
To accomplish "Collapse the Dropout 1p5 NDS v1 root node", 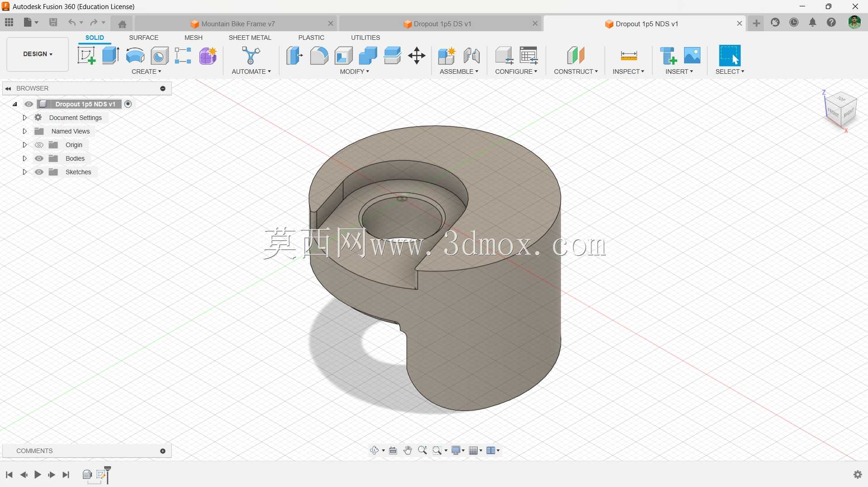I will (x=15, y=104).
